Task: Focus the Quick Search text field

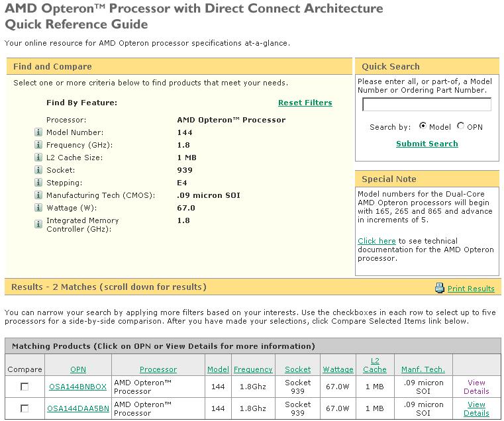Action: (427, 105)
